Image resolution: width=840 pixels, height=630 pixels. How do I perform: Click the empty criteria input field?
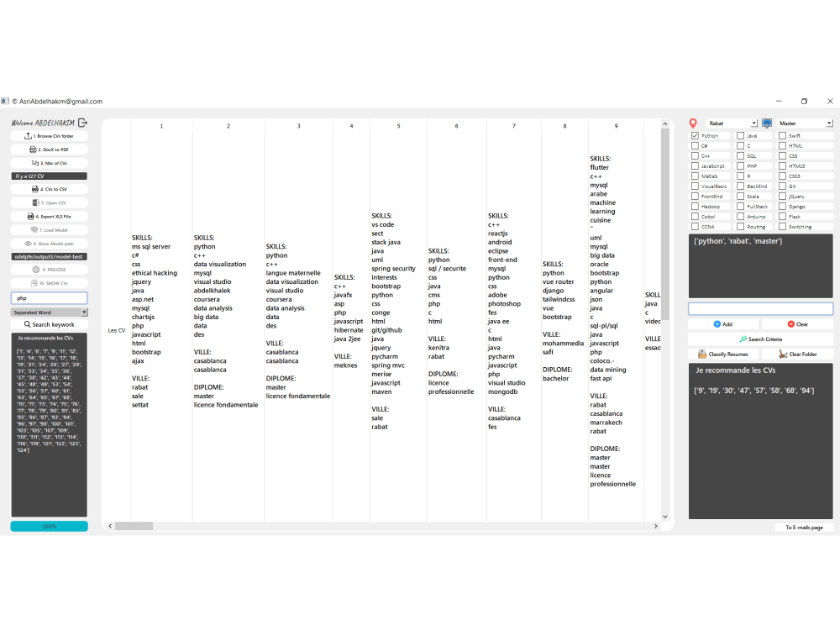[760, 308]
